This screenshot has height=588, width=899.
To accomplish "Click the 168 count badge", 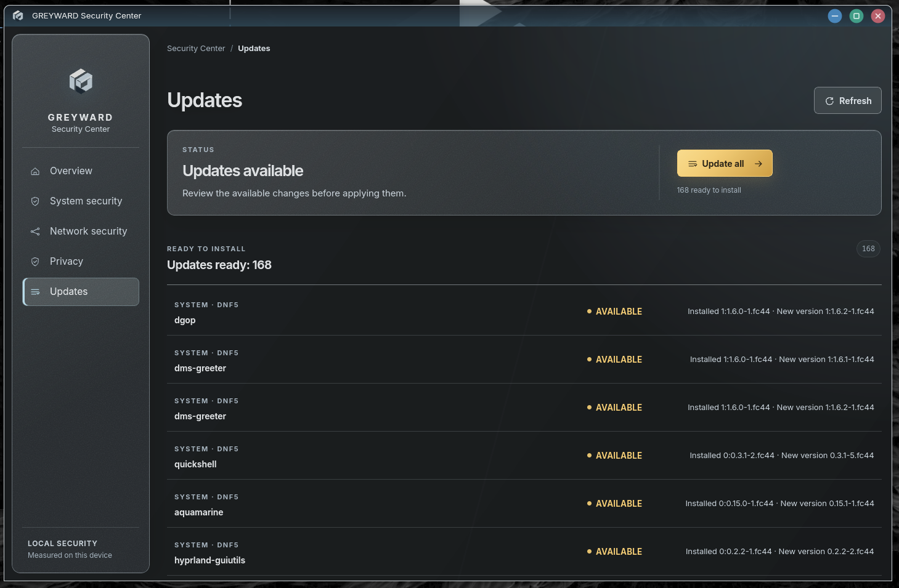I will 868,249.
